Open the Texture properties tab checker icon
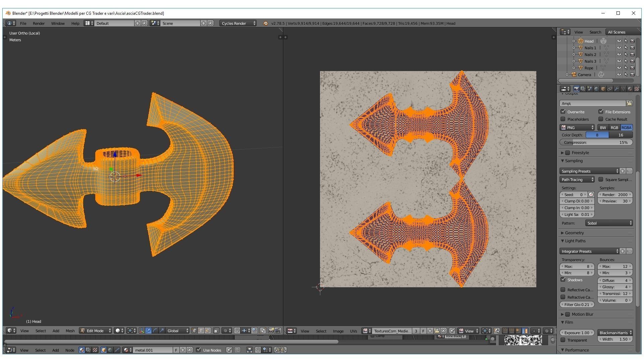 pyautogui.click(x=637, y=89)
